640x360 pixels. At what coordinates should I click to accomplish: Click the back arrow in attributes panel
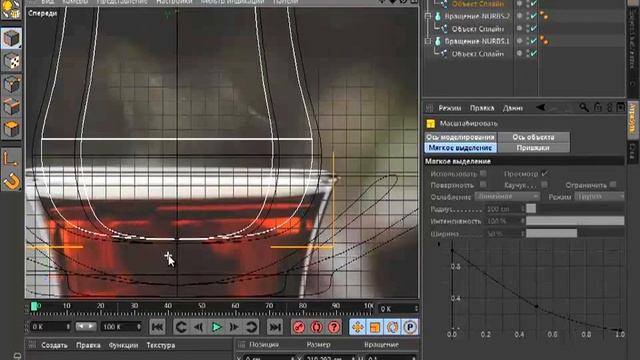tap(541, 108)
